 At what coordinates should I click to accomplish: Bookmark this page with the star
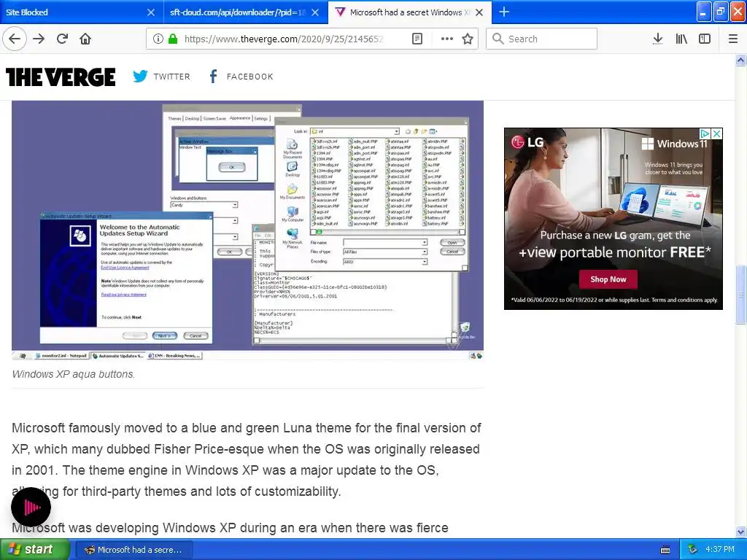(x=468, y=39)
